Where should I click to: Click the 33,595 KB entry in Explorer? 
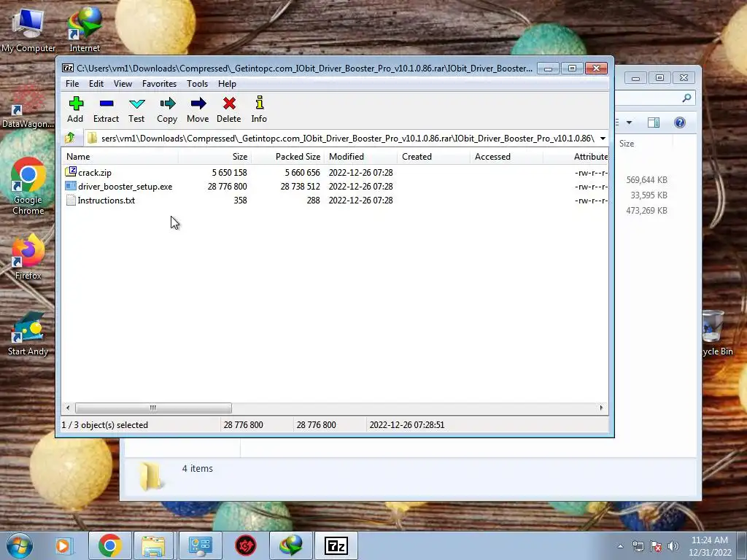[x=649, y=195]
